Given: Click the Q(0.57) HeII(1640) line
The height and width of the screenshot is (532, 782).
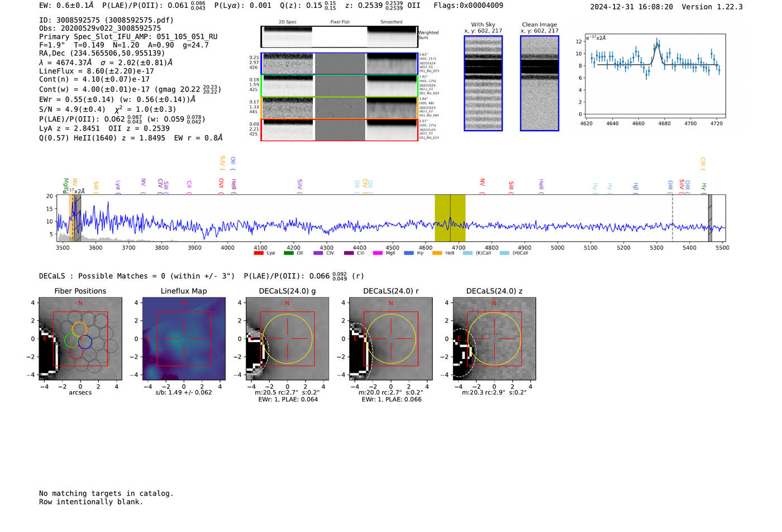Looking at the screenshot, I should (131, 137).
